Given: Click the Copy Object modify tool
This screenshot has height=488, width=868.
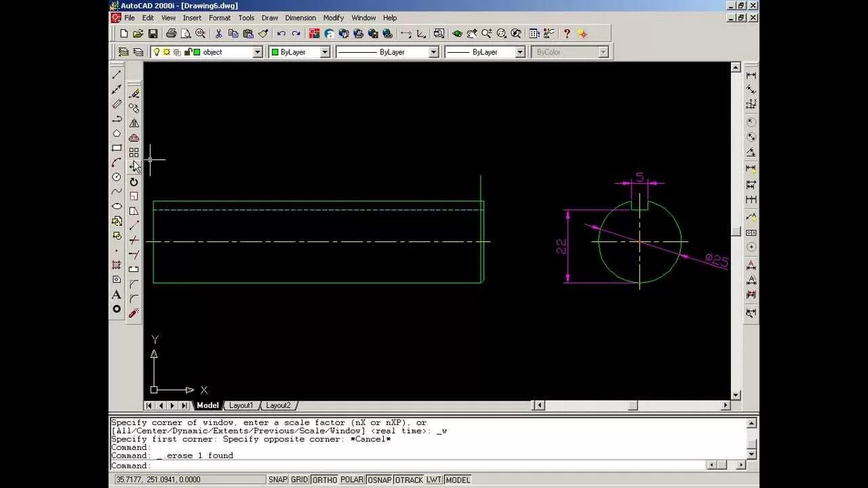Looking at the screenshot, I should 134,108.
